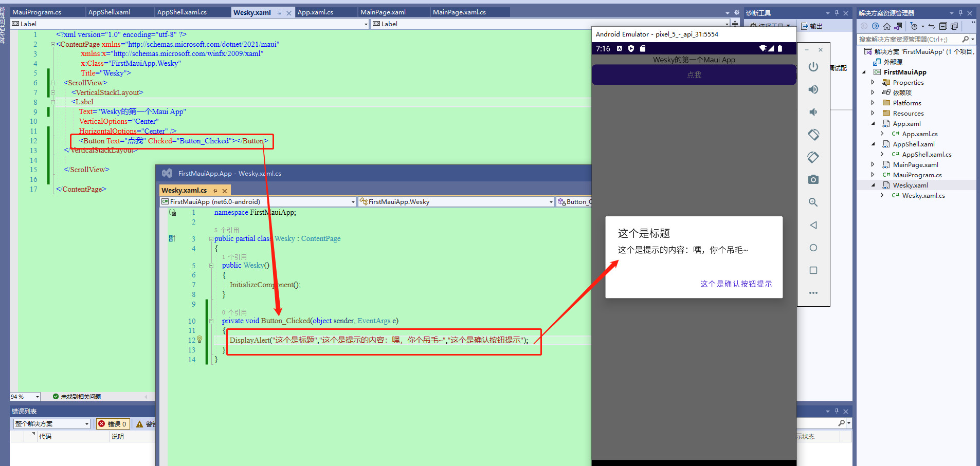Click the Output button in Diagnostic Tools

tap(812, 26)
